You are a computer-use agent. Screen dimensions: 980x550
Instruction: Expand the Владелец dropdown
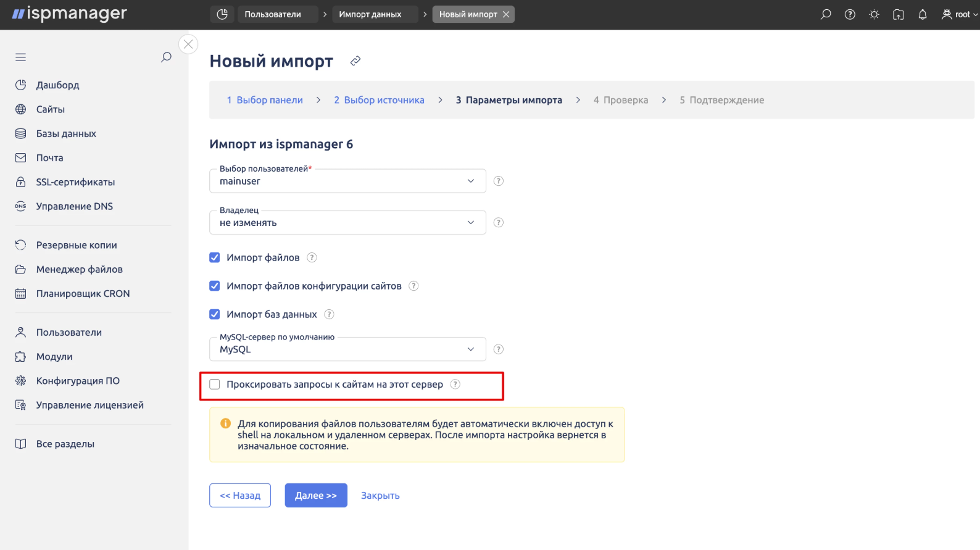(347, 223)
